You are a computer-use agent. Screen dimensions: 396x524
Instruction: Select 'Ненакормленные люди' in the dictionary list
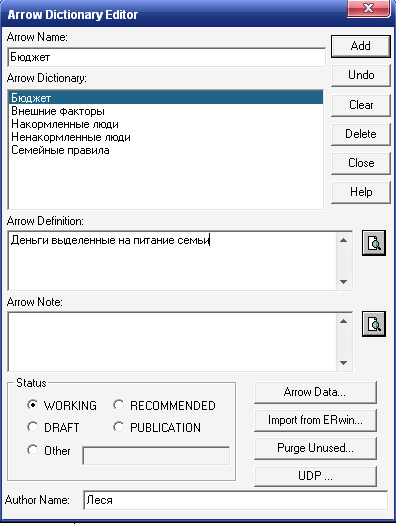click(x=166, y=137)
